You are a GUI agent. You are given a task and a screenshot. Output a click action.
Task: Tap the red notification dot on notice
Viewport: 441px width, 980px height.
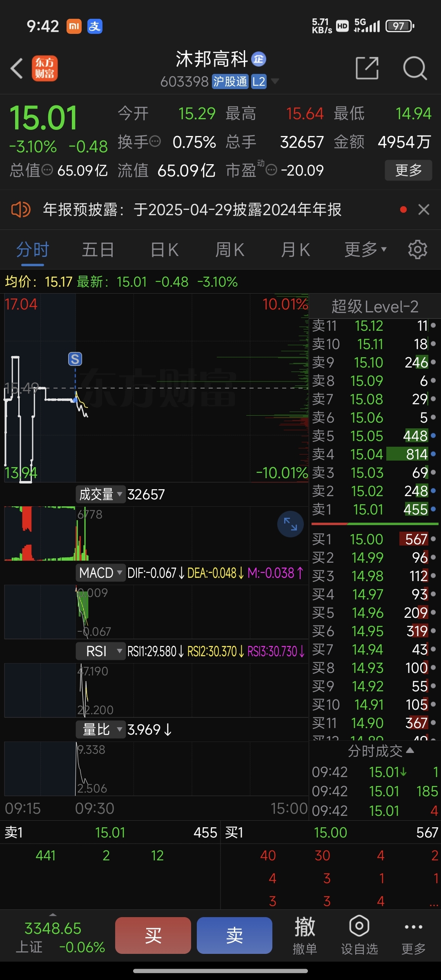click(x=403, y=210)
